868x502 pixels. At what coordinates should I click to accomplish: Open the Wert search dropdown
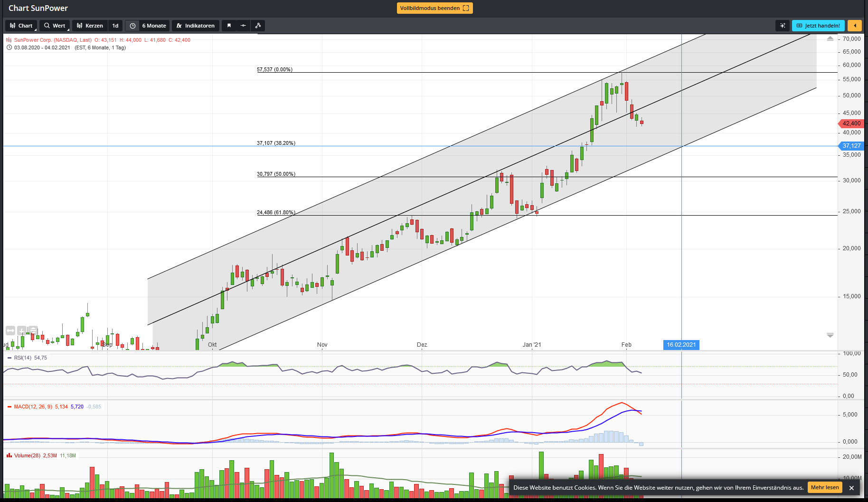[x=55, y=26]
